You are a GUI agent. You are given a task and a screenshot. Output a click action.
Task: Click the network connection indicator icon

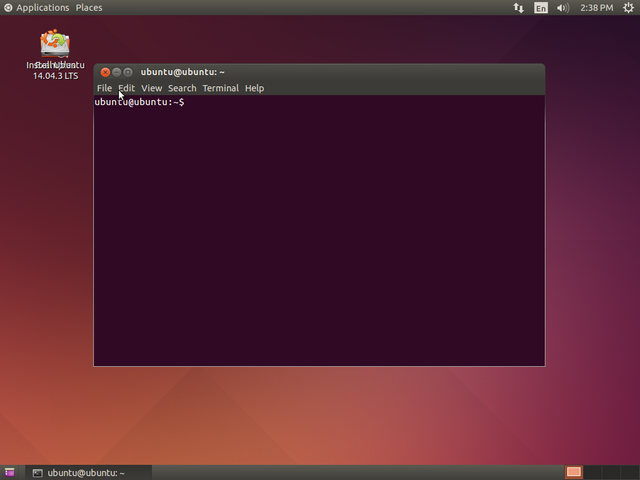pos(518,8)
